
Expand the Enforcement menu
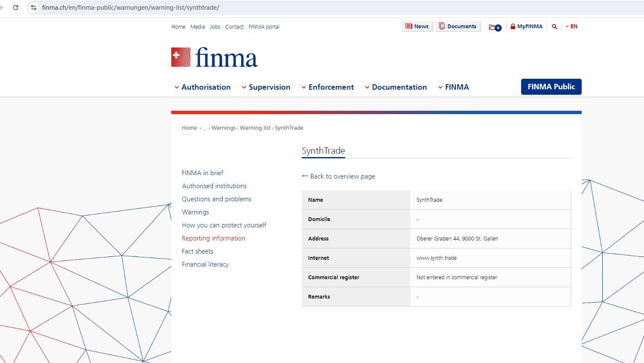tap(327, 87)
